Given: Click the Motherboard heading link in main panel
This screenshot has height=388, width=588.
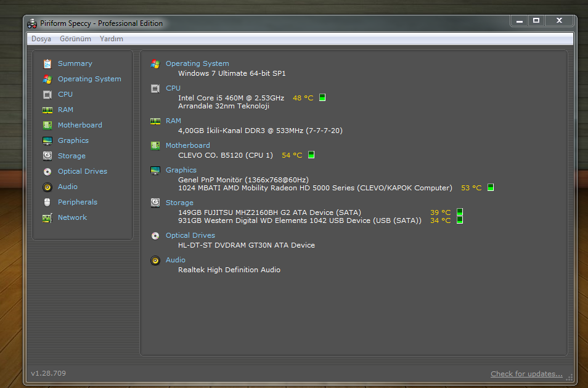Looking at the screenshot, I should pos(188,145).
